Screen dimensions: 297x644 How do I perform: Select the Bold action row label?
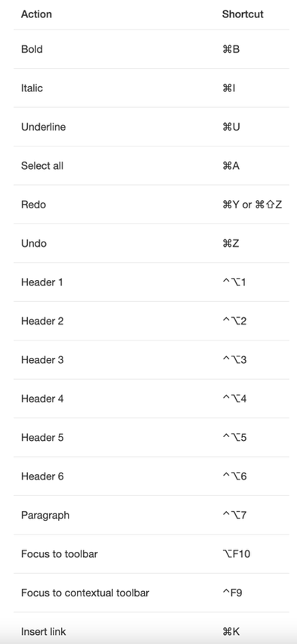point(32,49)
